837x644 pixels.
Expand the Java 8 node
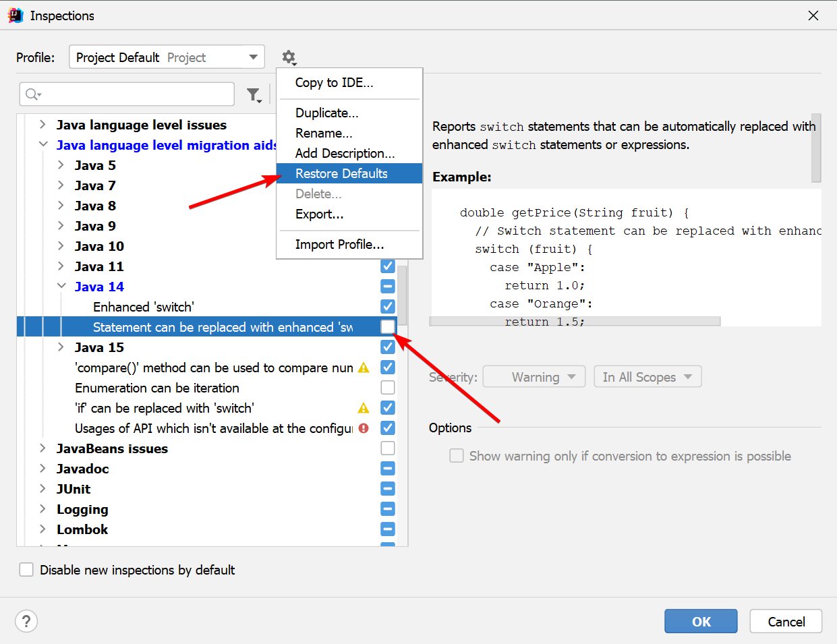61,206
